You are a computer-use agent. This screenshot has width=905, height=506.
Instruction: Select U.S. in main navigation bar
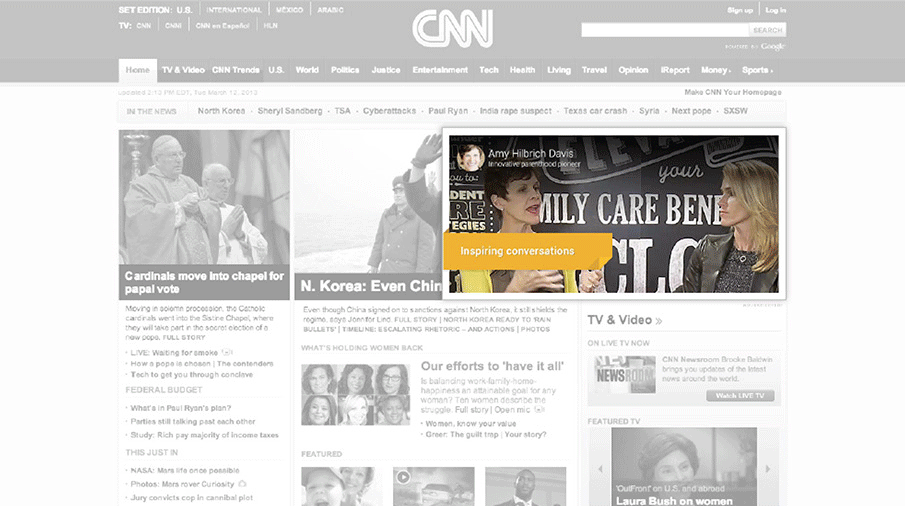[x=276, y=70]
